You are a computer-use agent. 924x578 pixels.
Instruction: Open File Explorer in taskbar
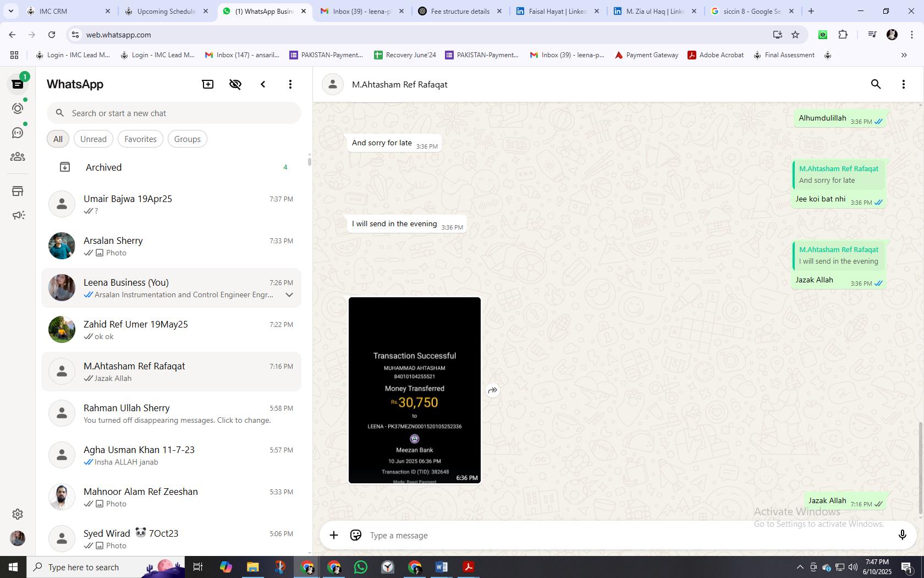tap(252, 567)
